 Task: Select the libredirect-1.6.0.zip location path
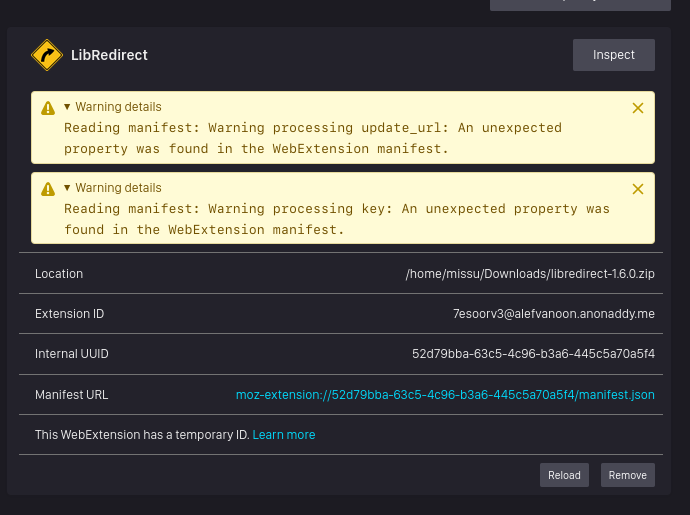pos(530,274)
